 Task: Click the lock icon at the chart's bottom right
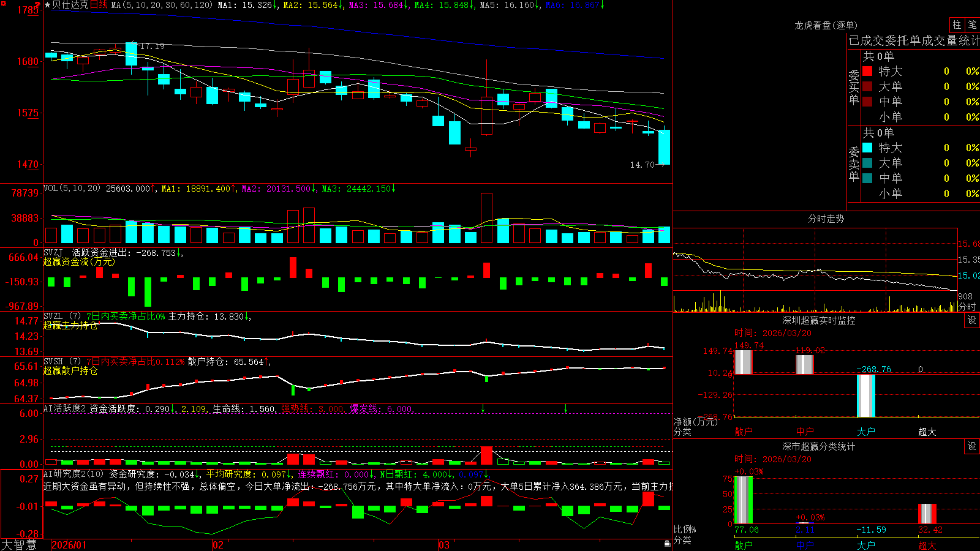click(x=667, y=544)
